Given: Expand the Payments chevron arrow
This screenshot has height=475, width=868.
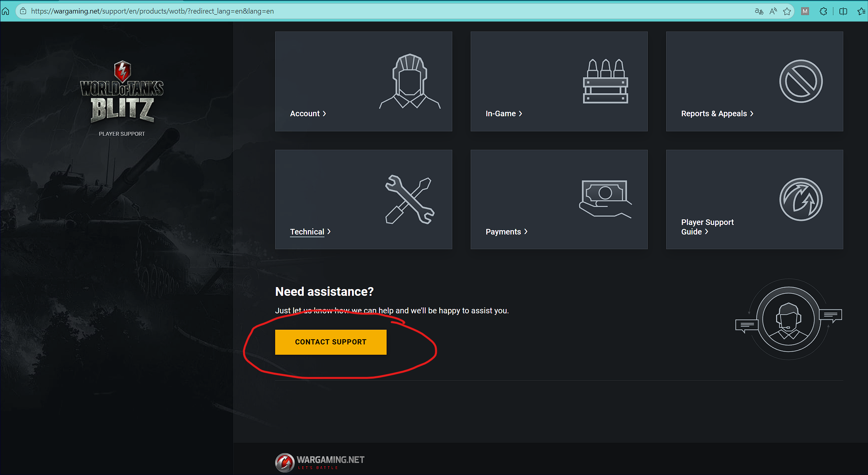Looking at the screenshot, I should [x=526, y=231].
